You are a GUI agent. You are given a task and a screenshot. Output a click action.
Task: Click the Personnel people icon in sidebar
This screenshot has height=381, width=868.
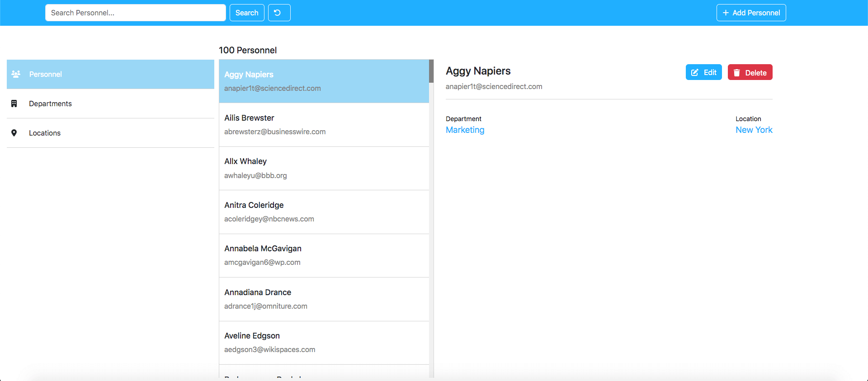[16, 74]
